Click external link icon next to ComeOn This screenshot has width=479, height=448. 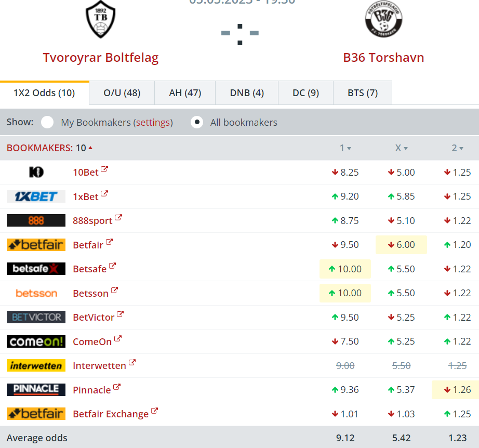tap(117, 338)
